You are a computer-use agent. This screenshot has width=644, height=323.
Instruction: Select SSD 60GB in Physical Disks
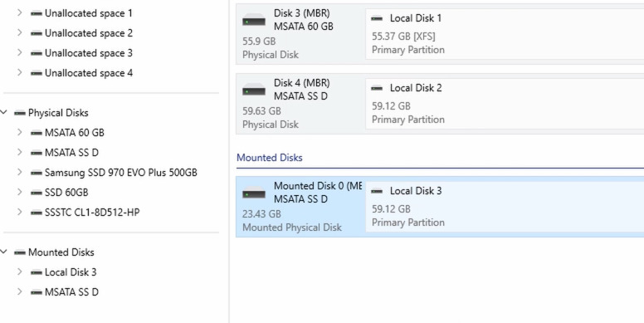(x=66, y=193)
